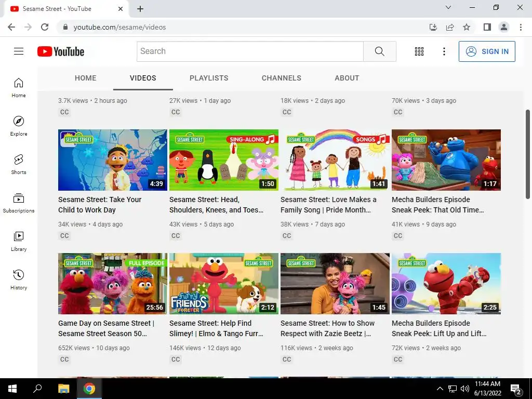Switch to the HOME channel tab
This screenshot has height=399, width=532.
(x=86, y=78)
